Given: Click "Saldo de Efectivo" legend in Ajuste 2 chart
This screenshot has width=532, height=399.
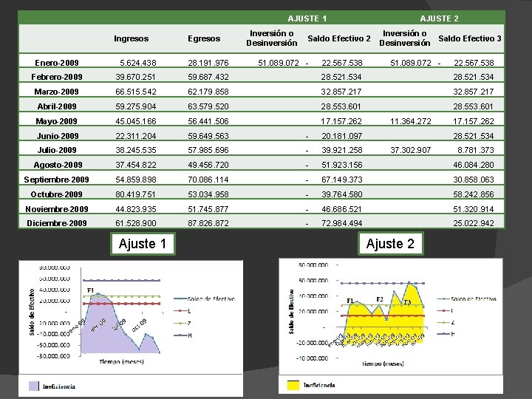Looking at the screenshot, I should click(x=467, y=299).
